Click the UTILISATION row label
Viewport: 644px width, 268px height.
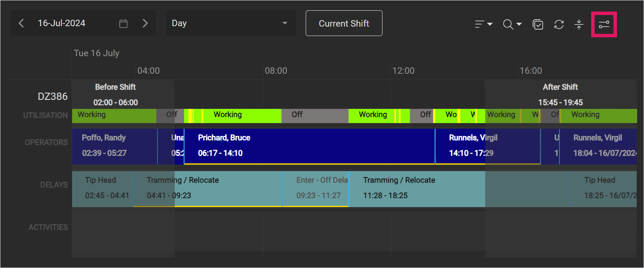tap(46, 115)
